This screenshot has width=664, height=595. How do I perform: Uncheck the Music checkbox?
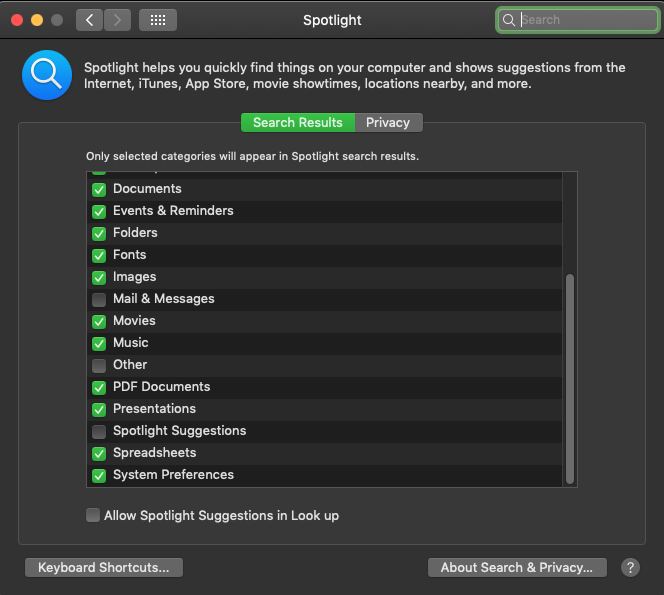pyautogui.click(x=99, y=343)
